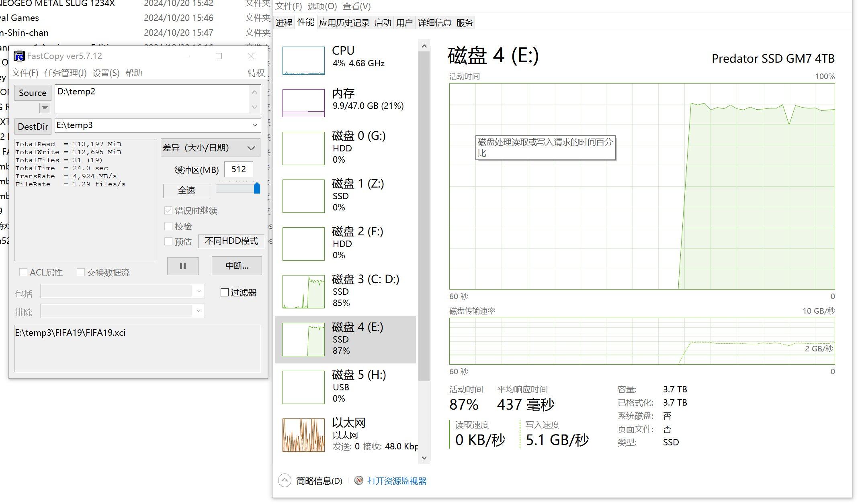Click the pause button in FastCopy
Viewport: 858px width, 504px height.
point(183,266)
